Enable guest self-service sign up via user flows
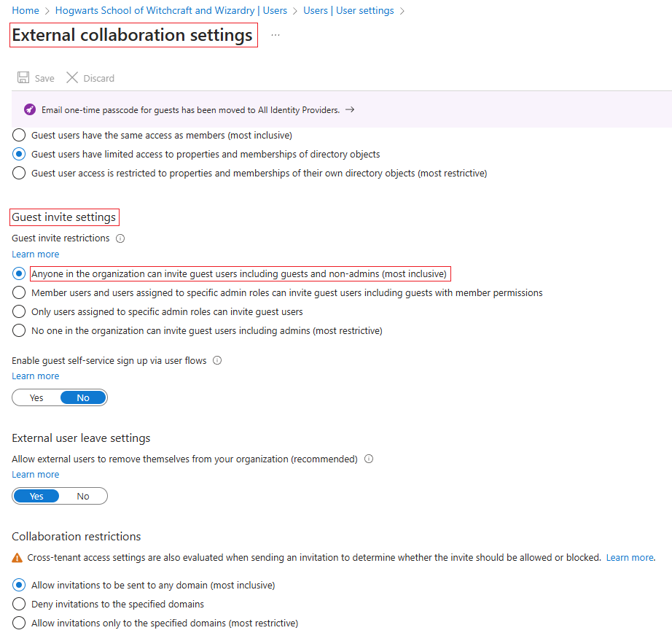The height and width of the screenshot is (641, 672). pos(36,397)
